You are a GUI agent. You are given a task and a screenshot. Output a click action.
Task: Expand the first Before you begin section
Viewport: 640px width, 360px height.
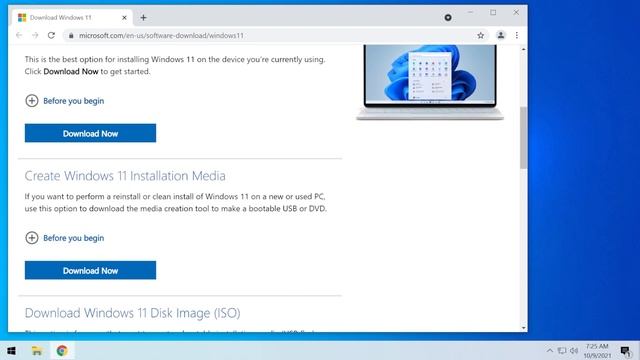(x=73, y=101)
